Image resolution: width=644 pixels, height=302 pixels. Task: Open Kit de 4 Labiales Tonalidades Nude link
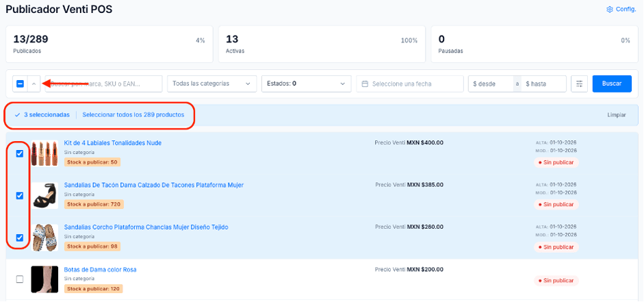pos(112,143)
